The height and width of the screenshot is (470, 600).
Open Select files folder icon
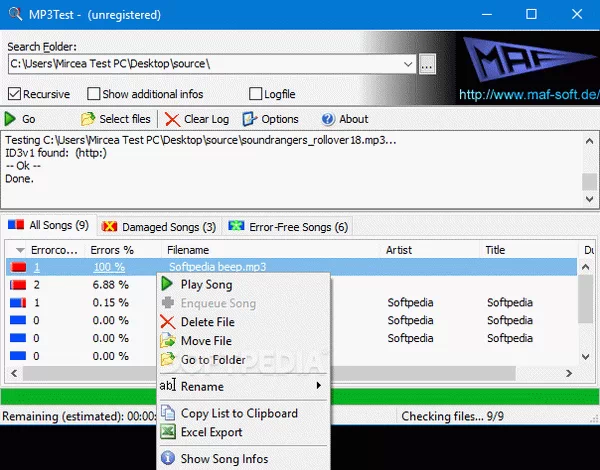pos(88,119)
